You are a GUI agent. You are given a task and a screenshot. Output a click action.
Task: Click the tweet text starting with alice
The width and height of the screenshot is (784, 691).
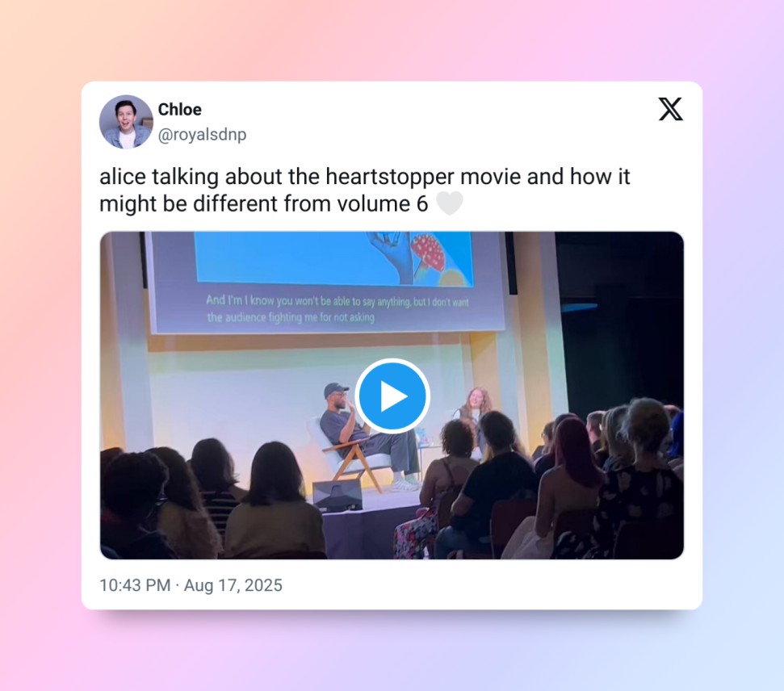point(364,191)
